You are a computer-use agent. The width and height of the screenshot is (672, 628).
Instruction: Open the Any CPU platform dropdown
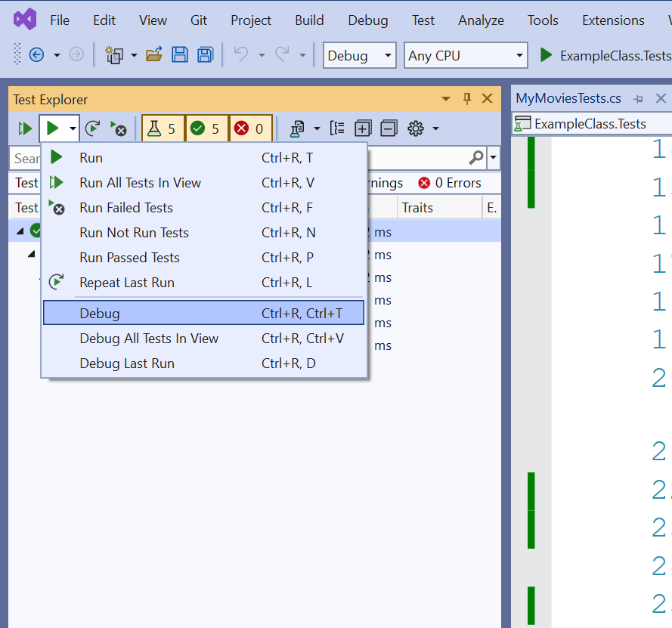(x=466, y=55)
